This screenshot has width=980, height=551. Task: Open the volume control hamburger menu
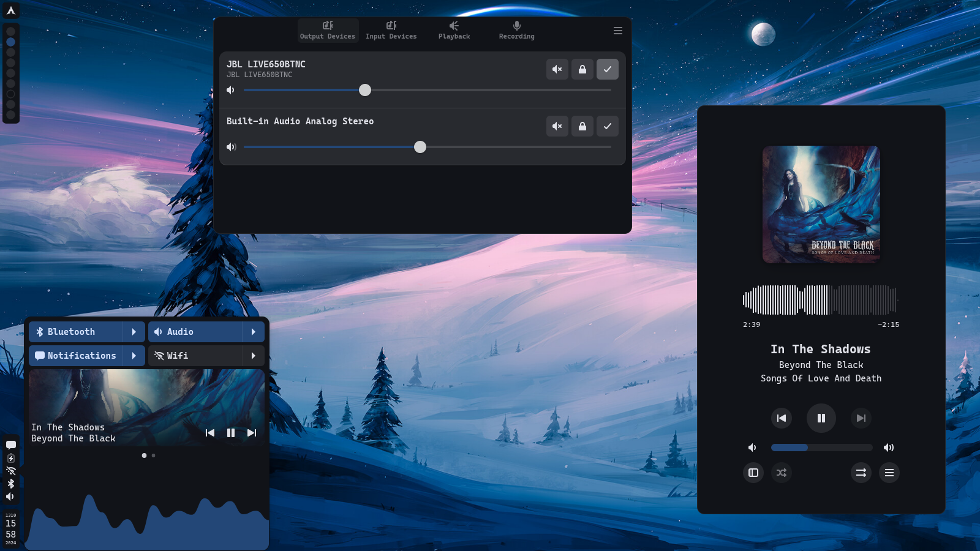[618, 31]
